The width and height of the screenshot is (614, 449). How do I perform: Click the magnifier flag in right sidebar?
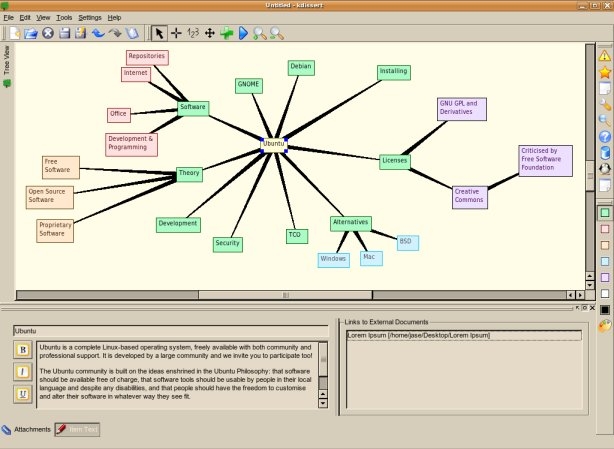[x=605, y=121]
